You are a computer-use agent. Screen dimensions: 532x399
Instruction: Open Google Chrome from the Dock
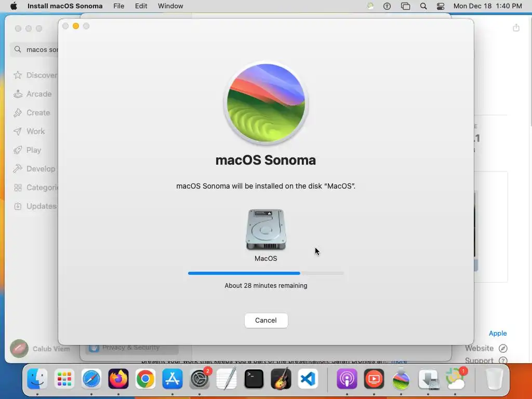point(145,379)
